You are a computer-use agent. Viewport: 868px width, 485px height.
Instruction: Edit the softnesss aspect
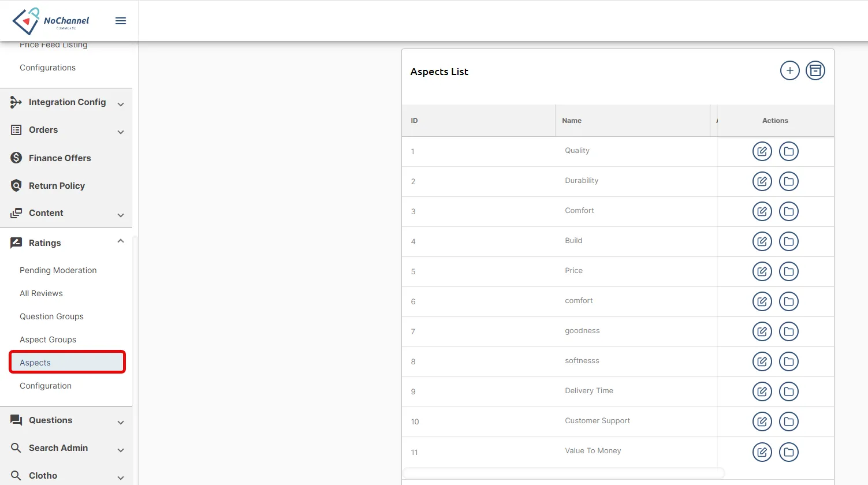[762, 361]
